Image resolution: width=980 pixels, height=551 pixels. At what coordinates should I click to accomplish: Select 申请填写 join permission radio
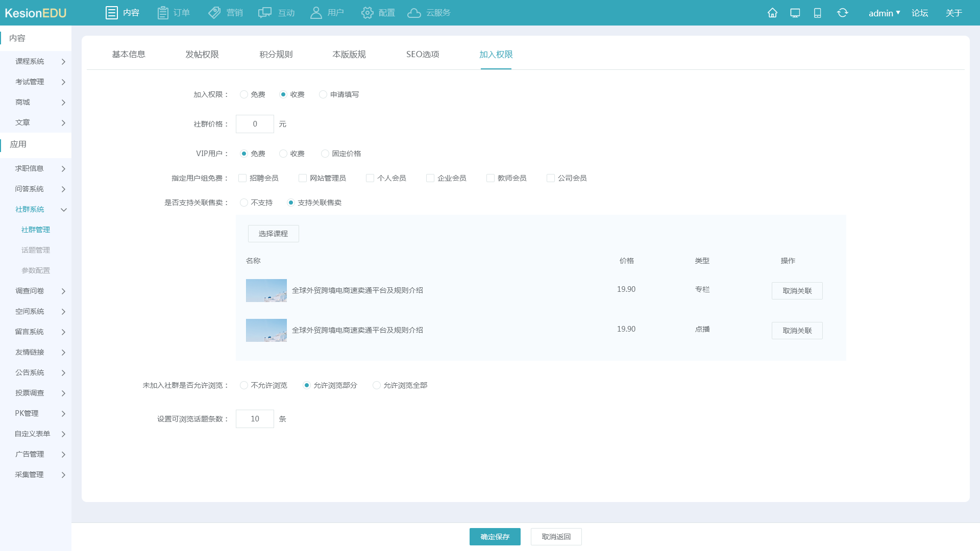323,94
